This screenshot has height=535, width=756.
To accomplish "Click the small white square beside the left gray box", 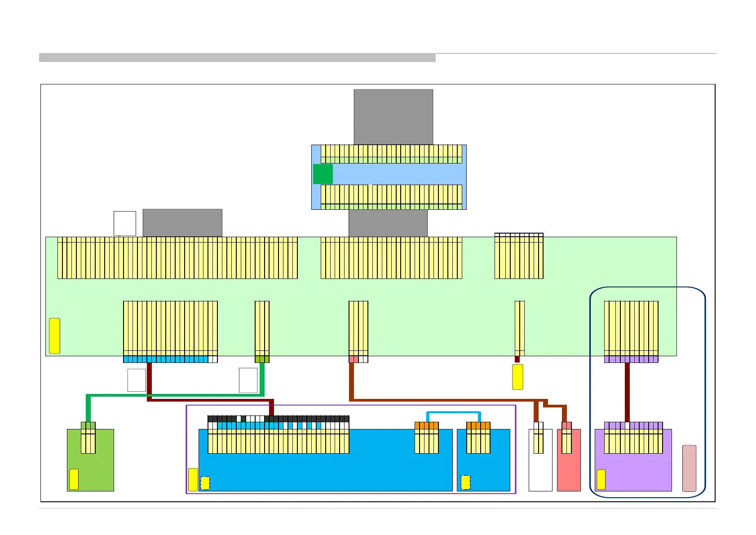I will pyautogui.click(x=125, y=223).
